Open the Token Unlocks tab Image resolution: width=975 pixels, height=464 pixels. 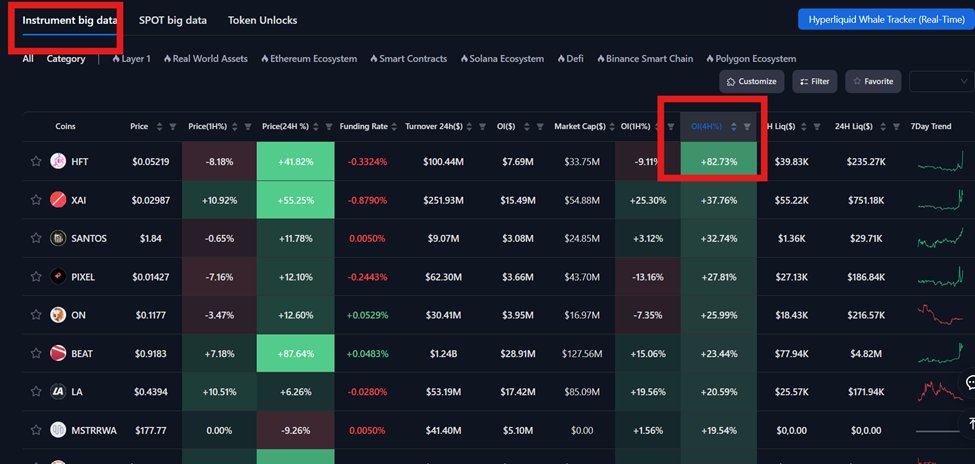click(262, 20)
